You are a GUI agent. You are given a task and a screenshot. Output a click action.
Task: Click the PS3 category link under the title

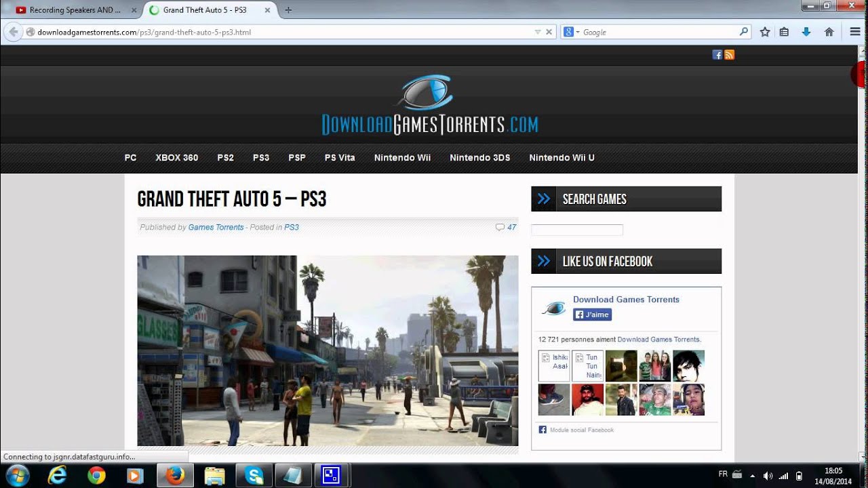tap(292, 228)
